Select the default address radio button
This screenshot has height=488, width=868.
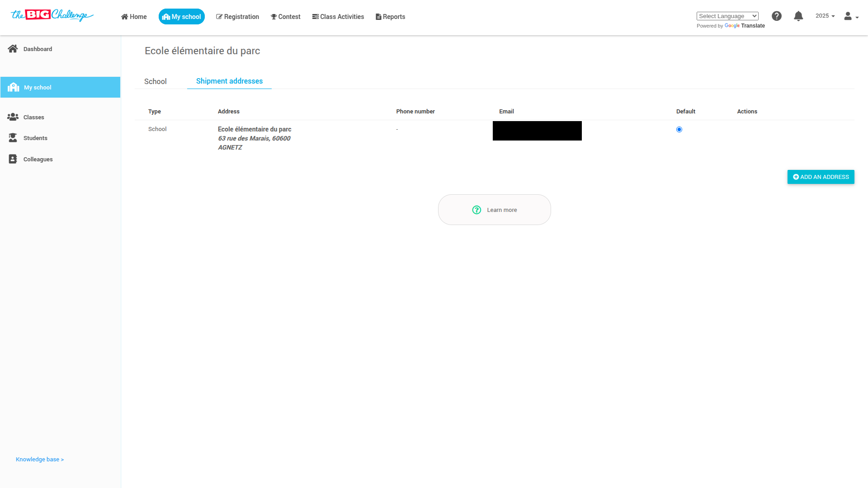679,130
